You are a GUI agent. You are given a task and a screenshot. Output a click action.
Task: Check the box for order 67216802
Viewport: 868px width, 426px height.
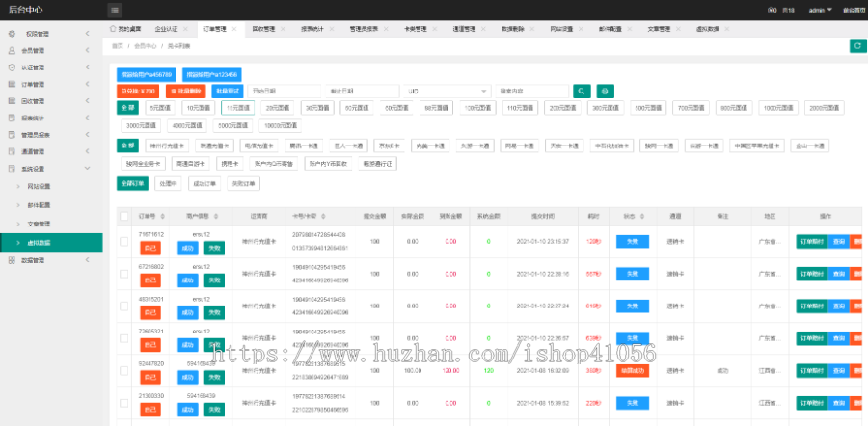(x=123, y=273)
